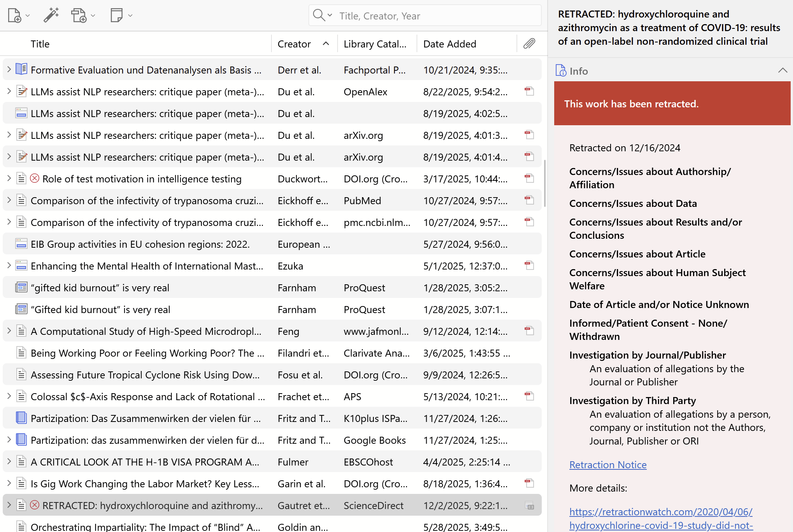
Task: Click Add Item by Identifier wand icon
Action: pyautogui.click(x=51, y=16)
